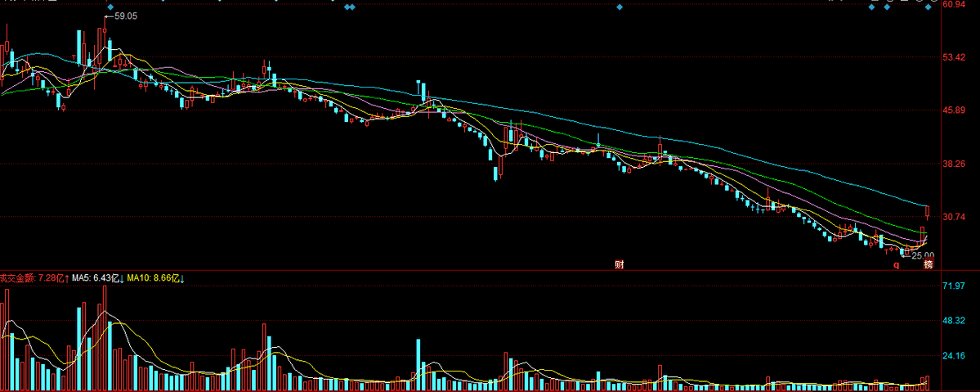Screen dimensions: 980x392
Task: Select the 59.05 high price label
Action: tap(126, 16)
